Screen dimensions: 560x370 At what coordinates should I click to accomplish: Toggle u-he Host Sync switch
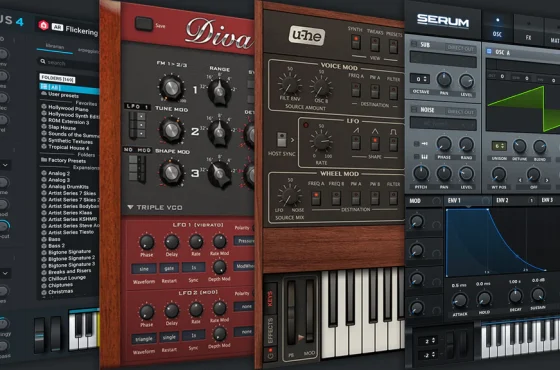tap(282, 140)
